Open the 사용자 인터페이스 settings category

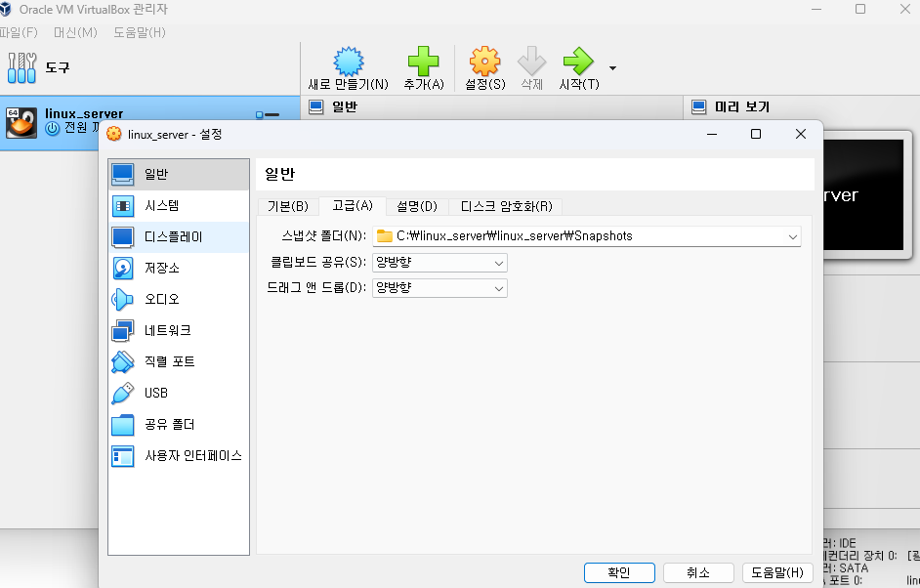[179, 456]
